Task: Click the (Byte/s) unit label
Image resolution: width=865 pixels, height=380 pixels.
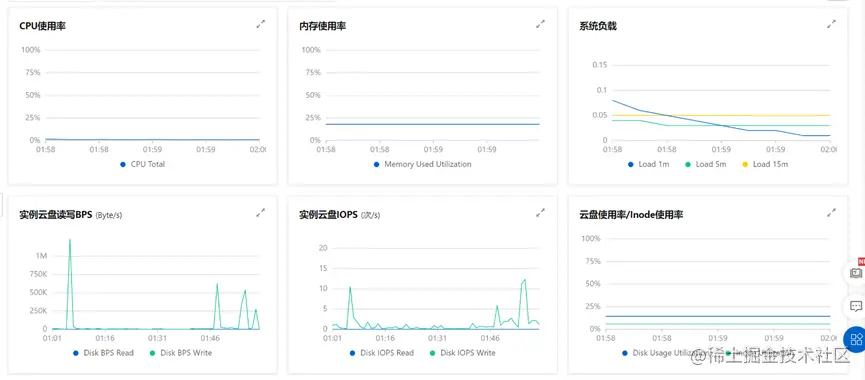Action: tap(109, 215)
